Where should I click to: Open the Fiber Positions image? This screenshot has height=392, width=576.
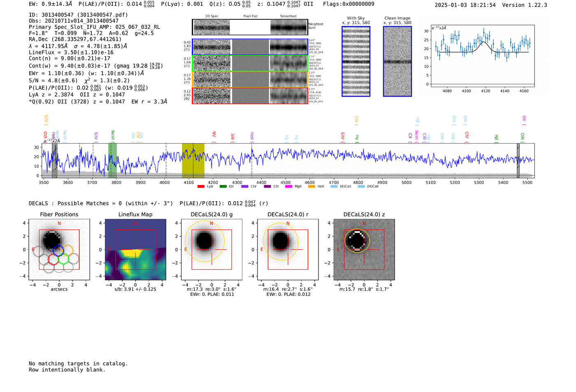pos(59,249)
